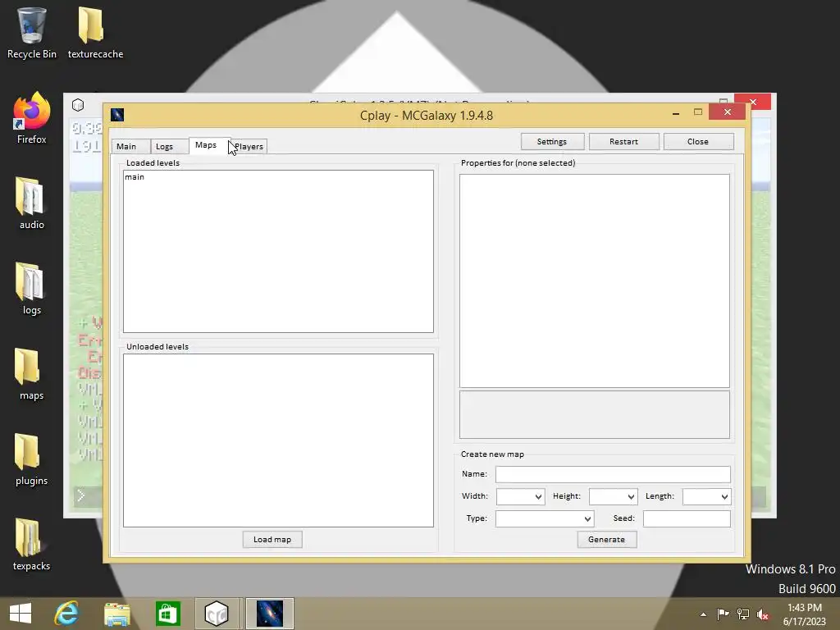Image resolution: width=840 pixels, height=630 pixels.
Task: Close the ClassiCube window behind
Action: click(753, 102)
